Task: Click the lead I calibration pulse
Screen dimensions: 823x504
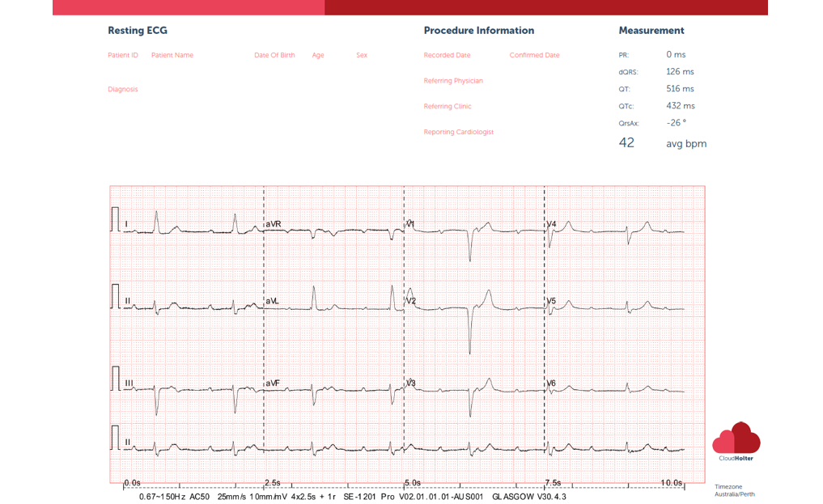Action: click(115, 220)
